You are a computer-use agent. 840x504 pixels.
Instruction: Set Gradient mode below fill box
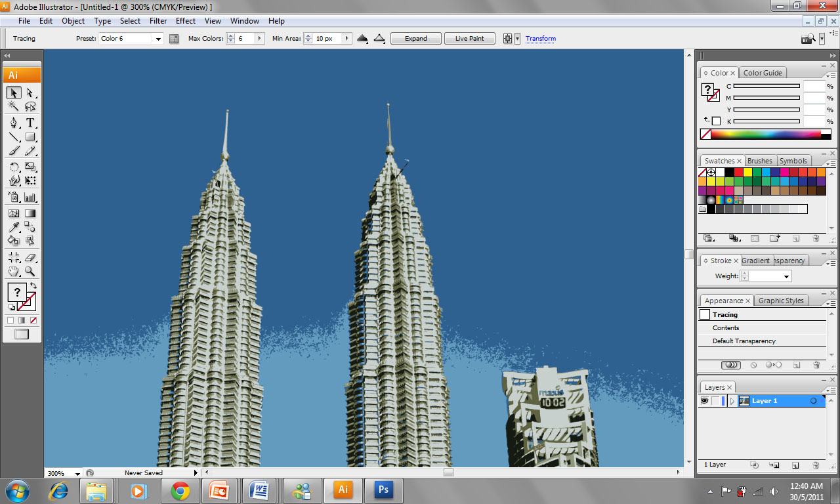(22, 320)
